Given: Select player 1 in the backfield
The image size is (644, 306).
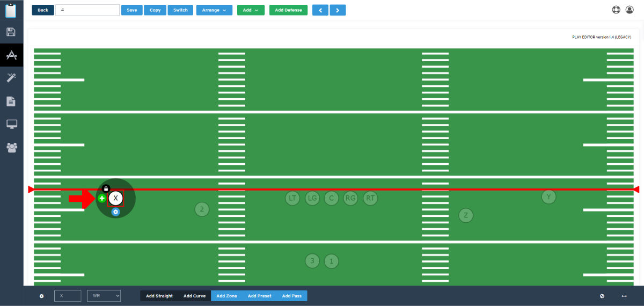Looking at the screenshot, I should [332, 261].
